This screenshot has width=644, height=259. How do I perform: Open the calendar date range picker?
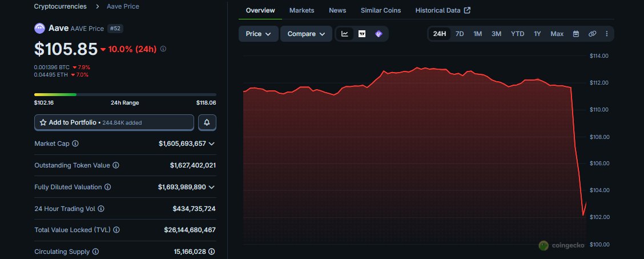coord(576,34)
